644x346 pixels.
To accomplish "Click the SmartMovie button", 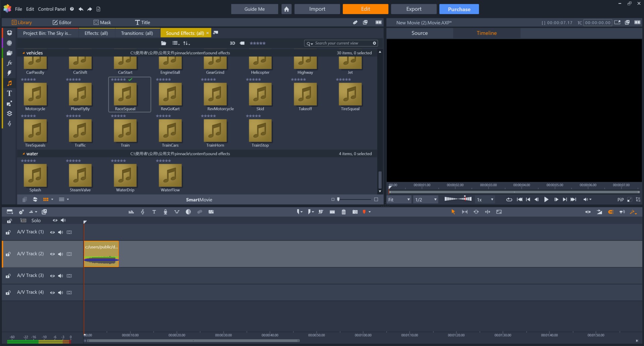I will pos(199,199).
